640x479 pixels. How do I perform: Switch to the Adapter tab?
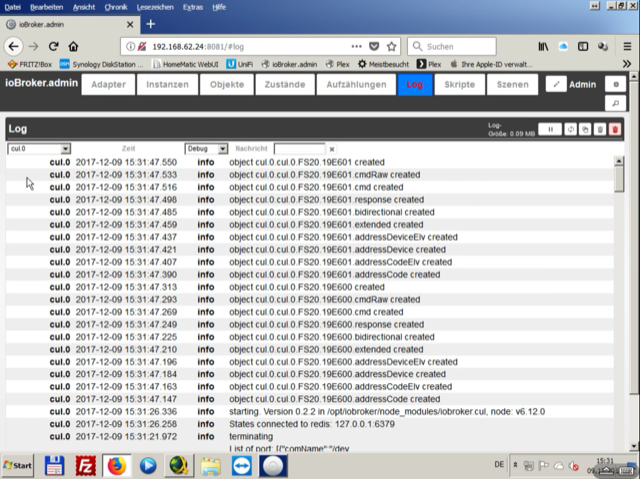(x=108, y=84)
